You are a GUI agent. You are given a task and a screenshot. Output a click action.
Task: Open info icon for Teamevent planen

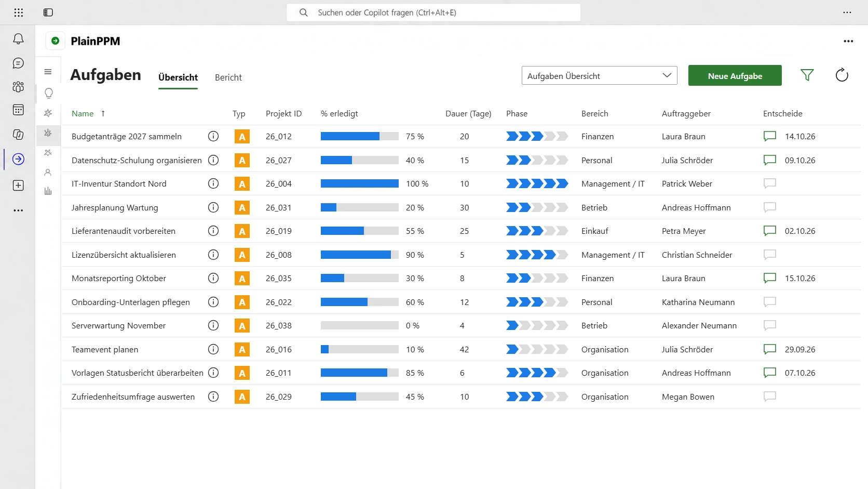pyautogui.click(x=213, y=349)
